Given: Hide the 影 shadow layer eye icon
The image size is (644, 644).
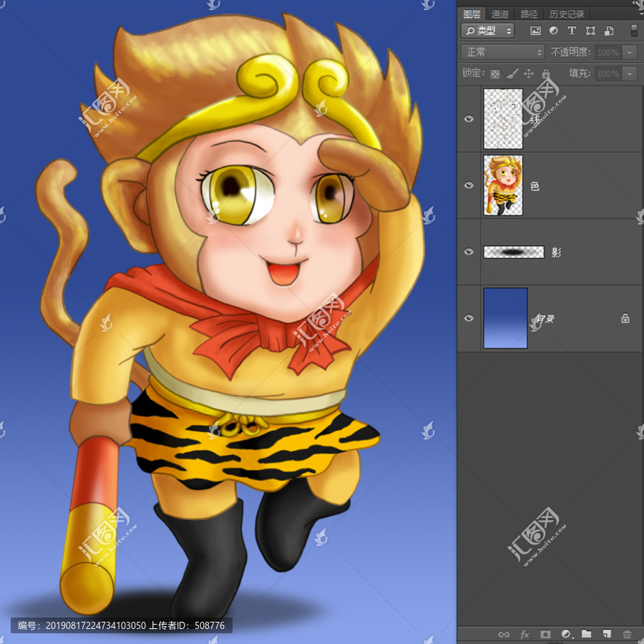Looking at the screenshot, I should 469,252.
